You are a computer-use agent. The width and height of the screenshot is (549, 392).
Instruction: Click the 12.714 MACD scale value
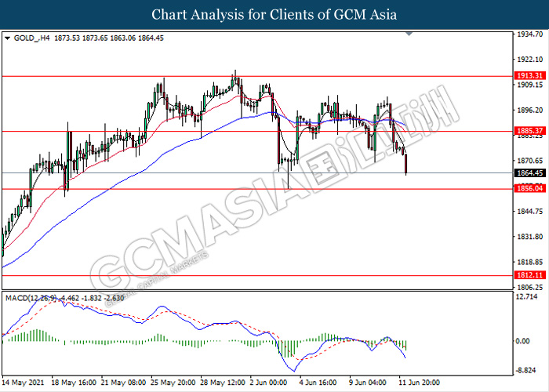point(527,297)
